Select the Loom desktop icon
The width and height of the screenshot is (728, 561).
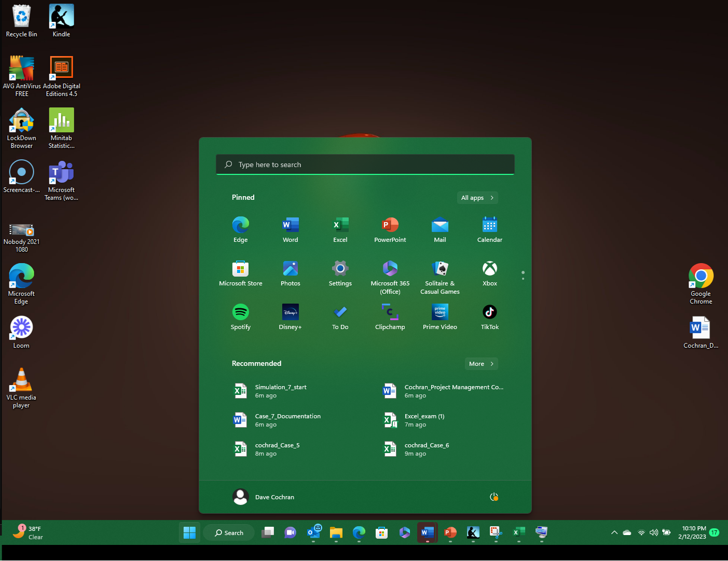pos(21,332)
